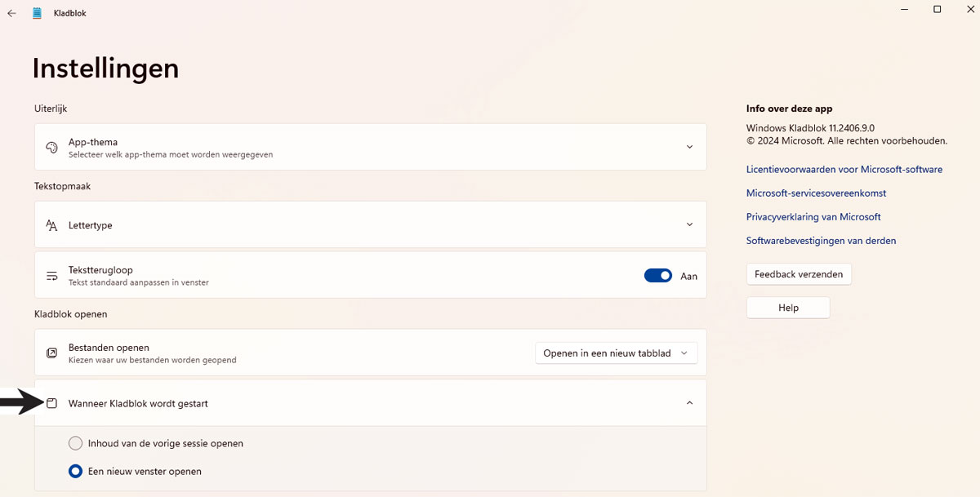Screen dimensions: 980x497
Task: Open Licentievoorwaarden voor Microsoft-software link
Action: pyautogui.click(x=844, y=170)
